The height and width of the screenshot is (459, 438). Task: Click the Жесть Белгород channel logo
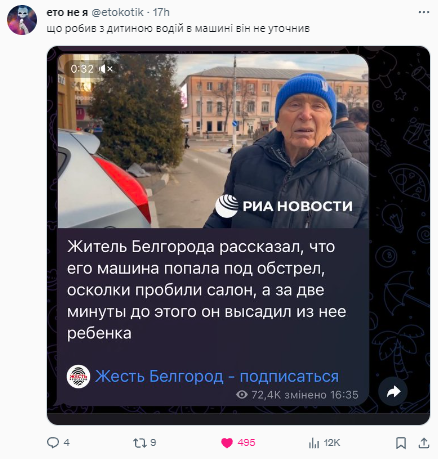[x=78, y=377]
